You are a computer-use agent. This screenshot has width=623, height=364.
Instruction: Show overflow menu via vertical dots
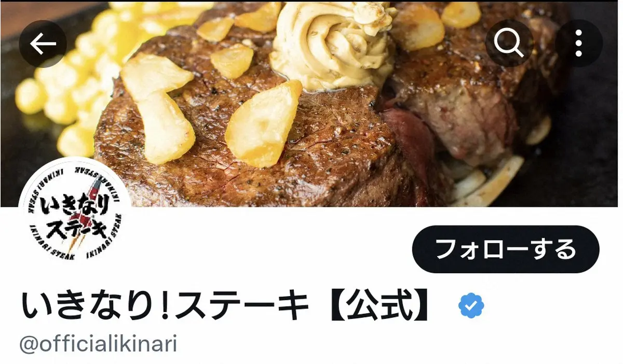(579, 45)
